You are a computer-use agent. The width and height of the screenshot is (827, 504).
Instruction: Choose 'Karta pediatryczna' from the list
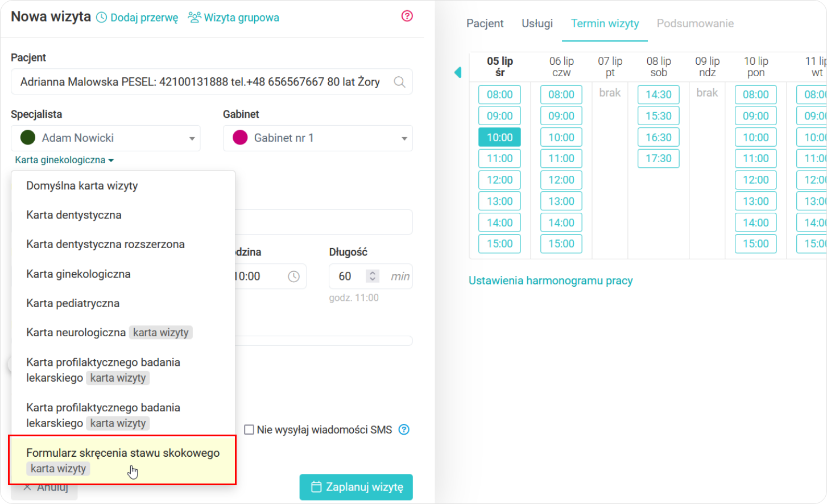coord(123,303)
